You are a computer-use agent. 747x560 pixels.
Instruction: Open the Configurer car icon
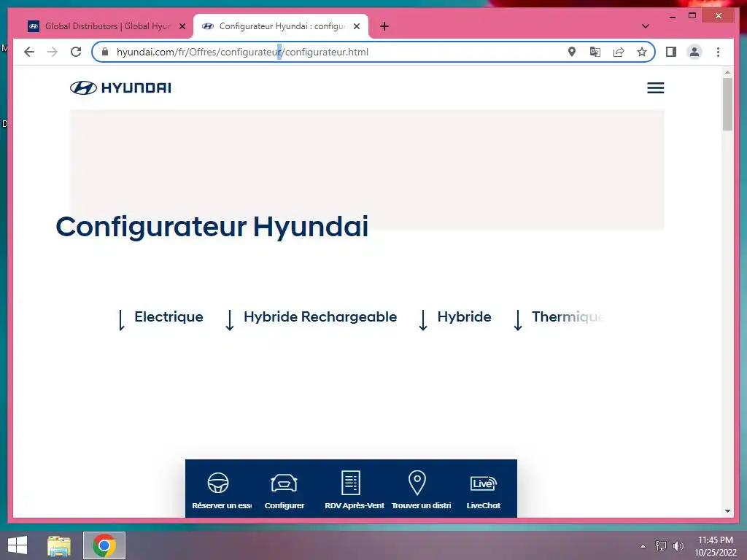(x=284, y=483)
